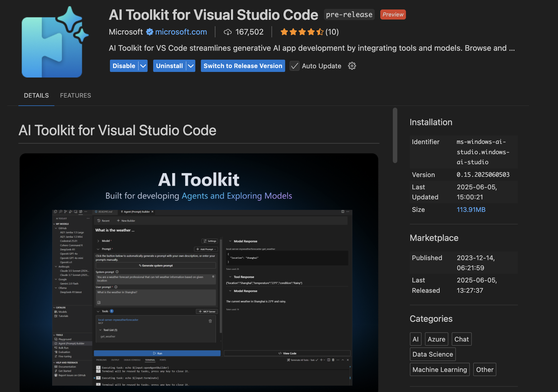Switch to the DETAILS tab
The image size is (558, 392).
click(36, 95)
